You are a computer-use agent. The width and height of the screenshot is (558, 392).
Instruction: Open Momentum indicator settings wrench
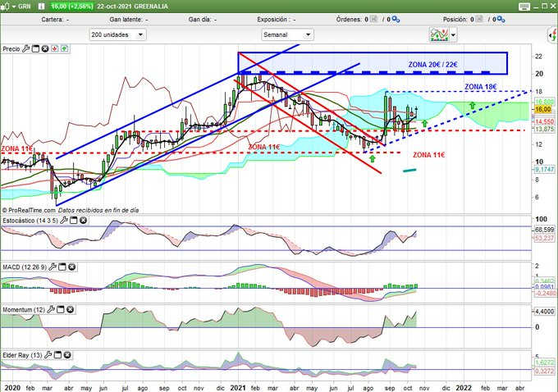tap(51, 309)
